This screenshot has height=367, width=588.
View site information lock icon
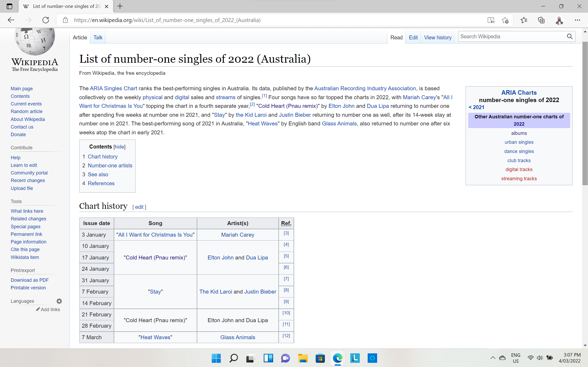point(65,20)
